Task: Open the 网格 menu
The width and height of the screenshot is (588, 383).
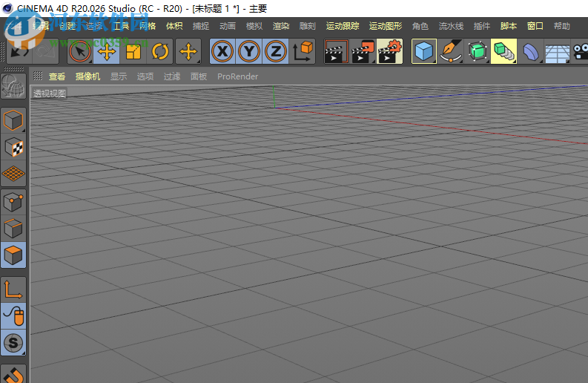Action: tap(148, 26)
